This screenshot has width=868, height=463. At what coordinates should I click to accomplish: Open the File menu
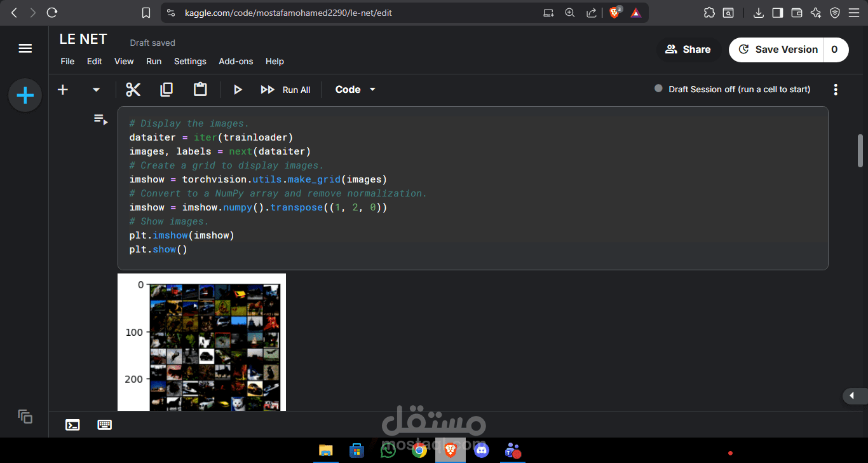(x=67, y=61)
